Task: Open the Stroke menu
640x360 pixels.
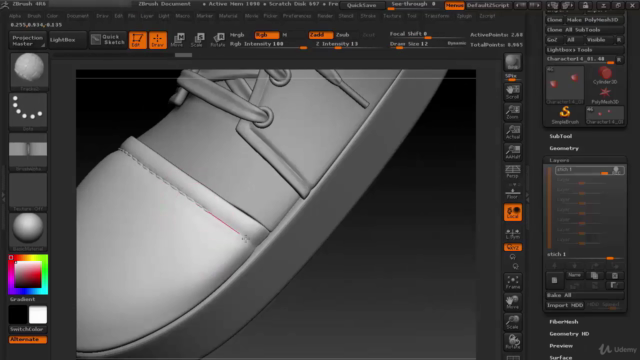Action: [368, 16]
